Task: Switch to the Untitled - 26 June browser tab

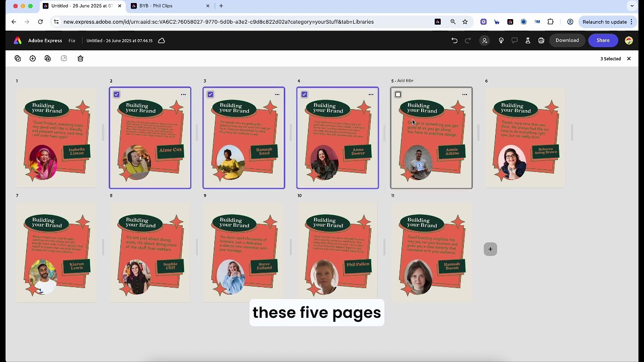Action: coord(78,6)
